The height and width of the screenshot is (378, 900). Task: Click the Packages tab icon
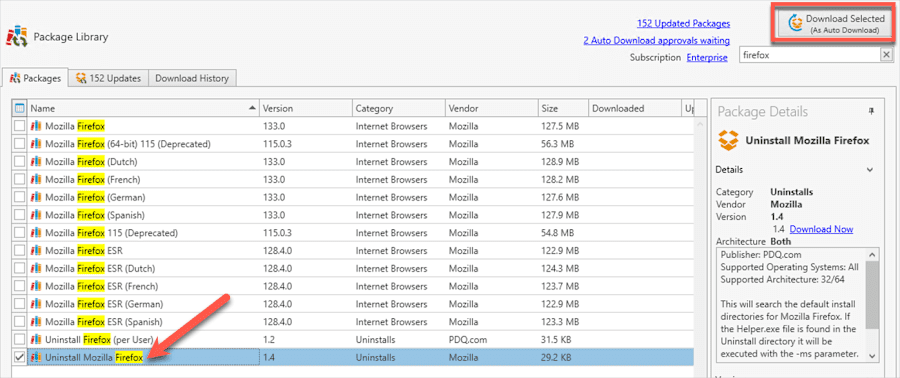pyautogui.click(x=15, y=78)
